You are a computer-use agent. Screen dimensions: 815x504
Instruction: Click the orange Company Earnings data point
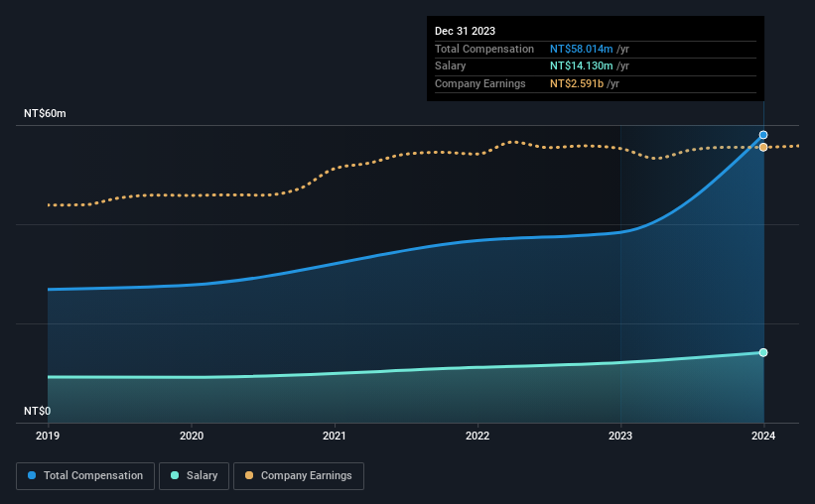tap(763, 147)
